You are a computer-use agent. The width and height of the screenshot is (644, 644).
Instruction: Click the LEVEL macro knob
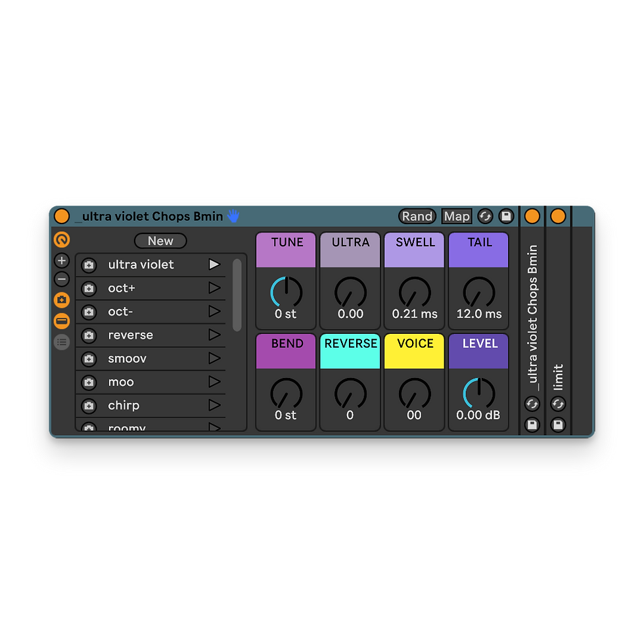point(479,394)
